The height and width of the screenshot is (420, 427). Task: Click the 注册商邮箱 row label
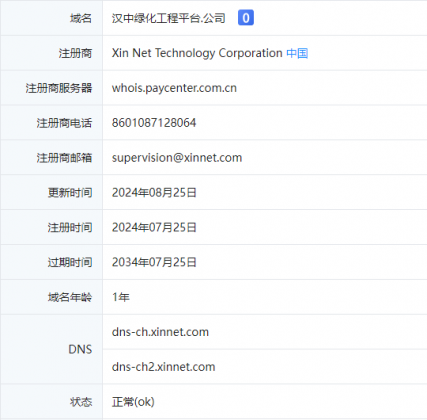64,158
